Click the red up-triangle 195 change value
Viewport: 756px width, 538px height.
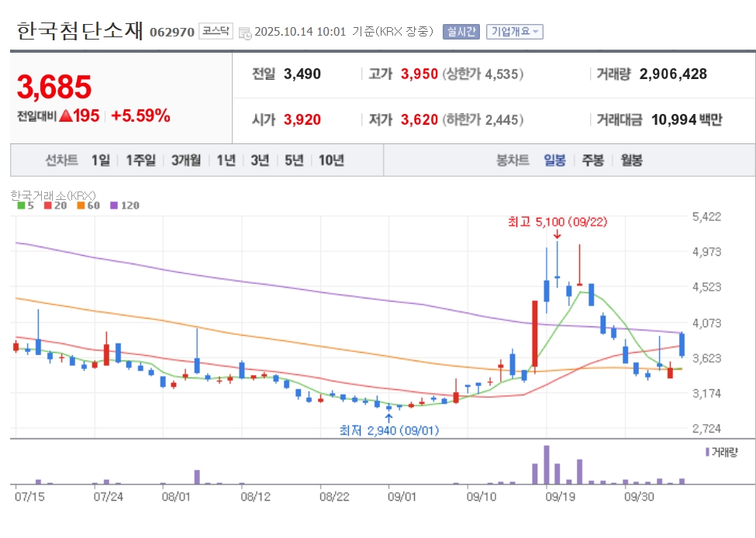tap(79, 116)
